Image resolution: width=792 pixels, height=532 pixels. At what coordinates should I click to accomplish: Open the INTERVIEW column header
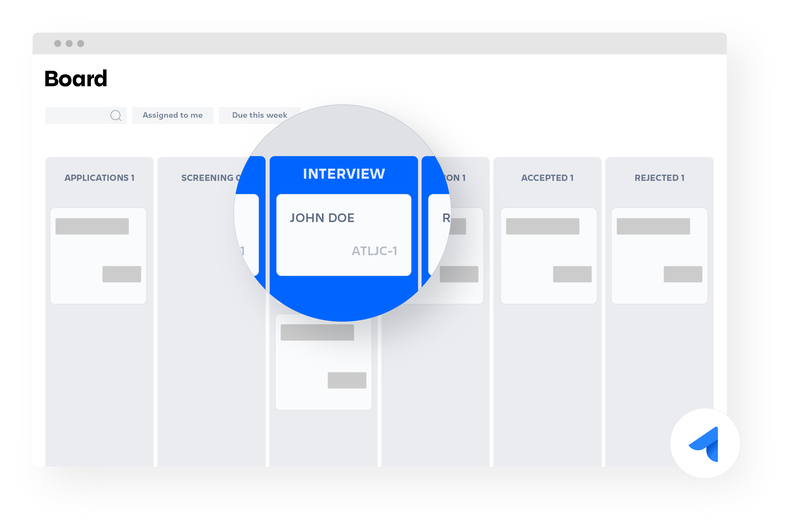tap(343, 175)
